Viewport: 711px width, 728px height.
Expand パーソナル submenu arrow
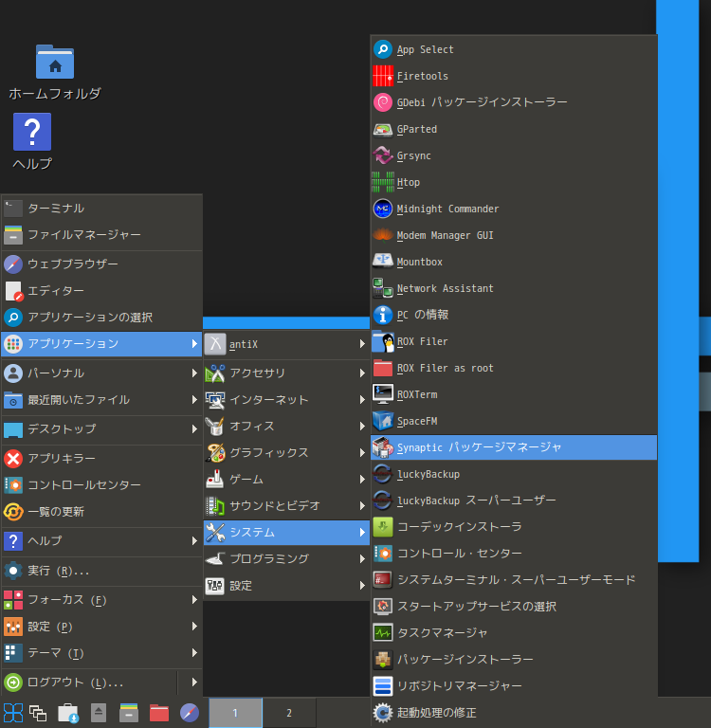pyautogui.click(x=194, y=373)
